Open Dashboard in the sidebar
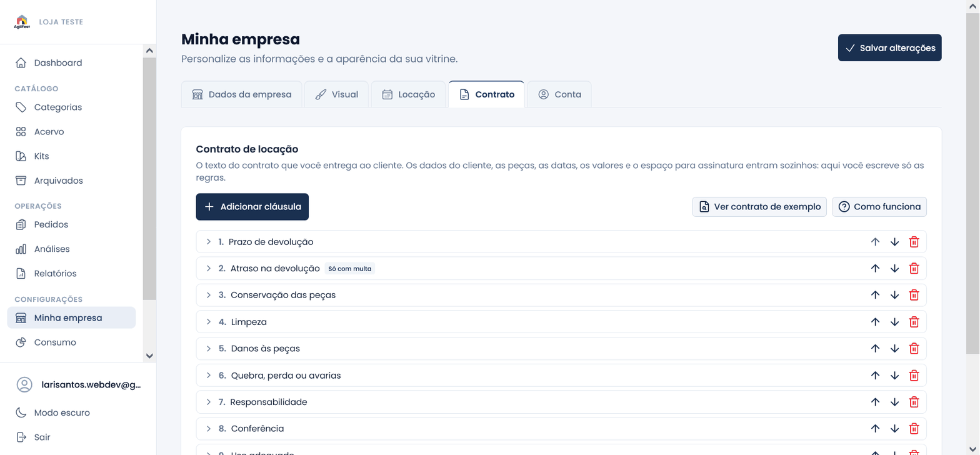This screenshot has height=455, width=980. click(x=71, y=62)
